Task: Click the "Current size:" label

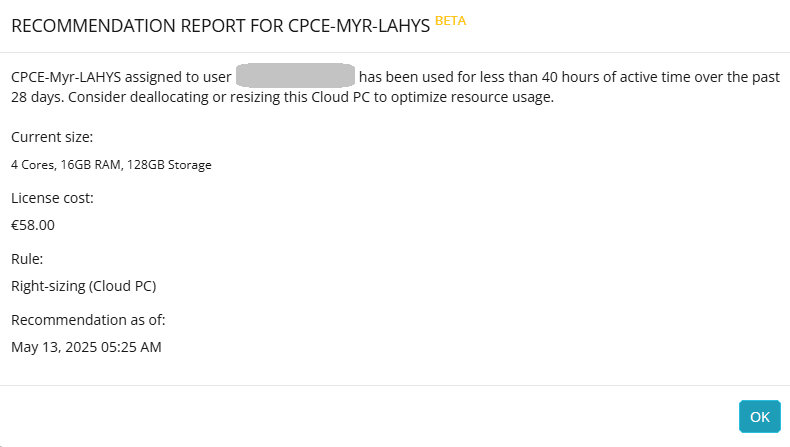Action: pos(52,137)
